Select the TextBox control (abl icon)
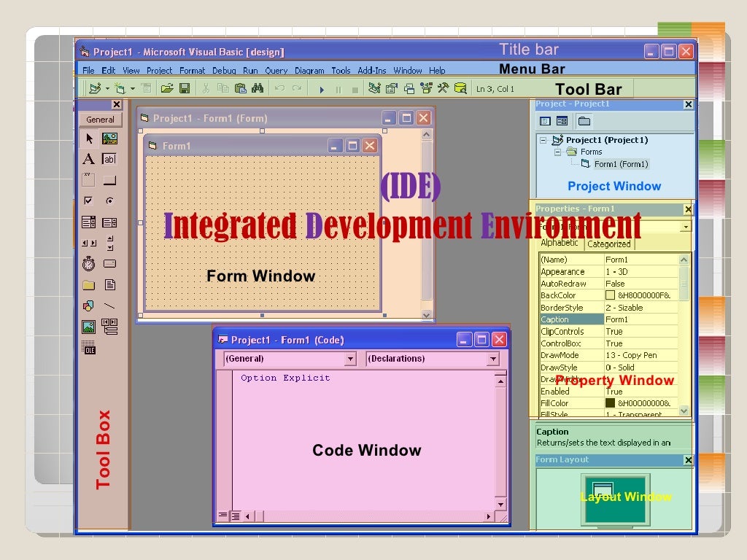The width and height of the screenshot is (747, 560). click(x=109, y=159)
